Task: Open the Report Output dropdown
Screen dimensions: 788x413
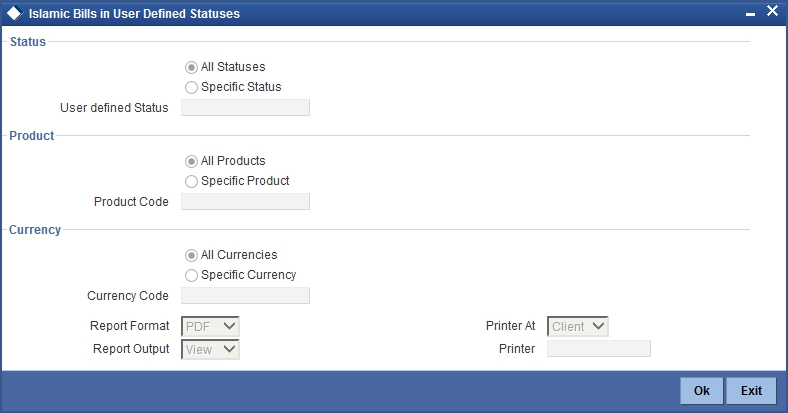Action: [210, 349]
